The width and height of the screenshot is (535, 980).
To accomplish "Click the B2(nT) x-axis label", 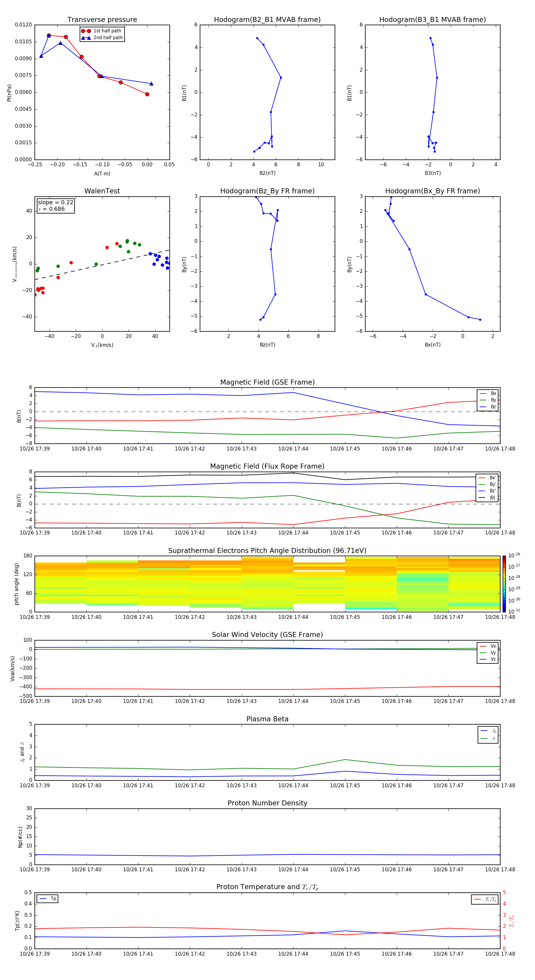I will (267, 173).
